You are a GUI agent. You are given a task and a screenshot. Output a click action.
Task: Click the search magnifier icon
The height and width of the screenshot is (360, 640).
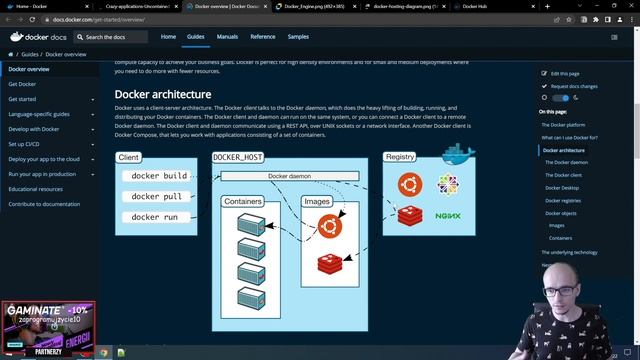tap(80, 37)
